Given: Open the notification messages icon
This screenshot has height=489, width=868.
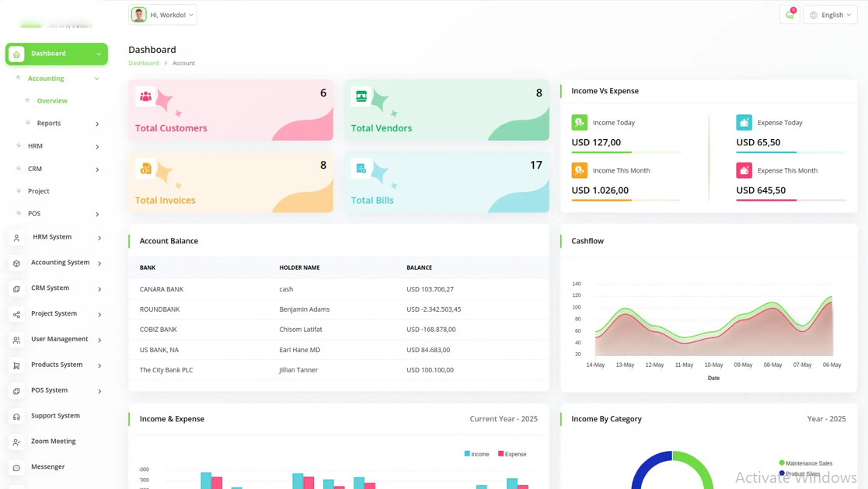Looking at the screenshot, I should [790, 14].
